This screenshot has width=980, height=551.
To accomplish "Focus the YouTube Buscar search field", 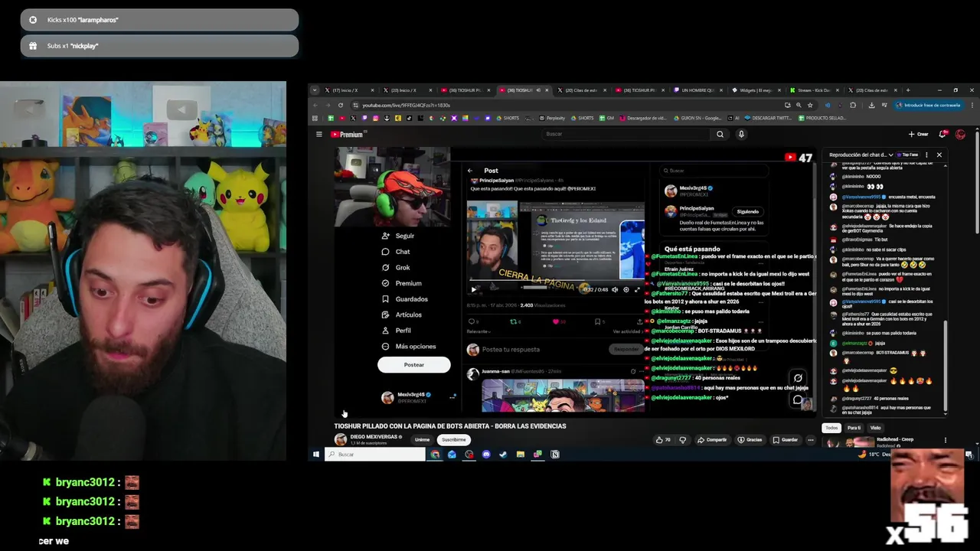I will click(x=626, y=134).
